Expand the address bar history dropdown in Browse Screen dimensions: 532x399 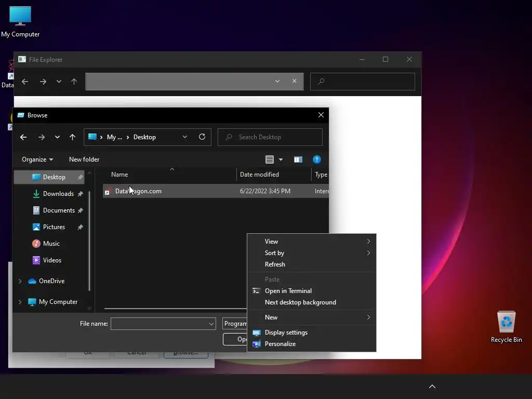(184, 137)
